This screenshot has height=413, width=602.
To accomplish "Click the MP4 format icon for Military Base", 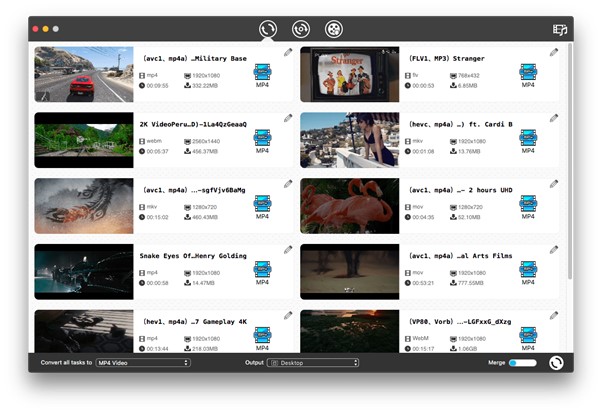I will pyautogui.click(x=263, y=76).
